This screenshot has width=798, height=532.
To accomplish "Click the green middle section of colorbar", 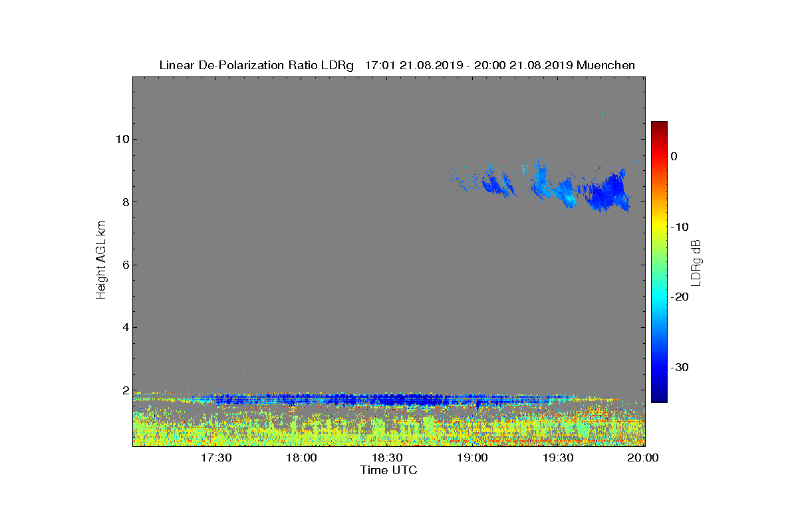I will click(x=659, y=262).
